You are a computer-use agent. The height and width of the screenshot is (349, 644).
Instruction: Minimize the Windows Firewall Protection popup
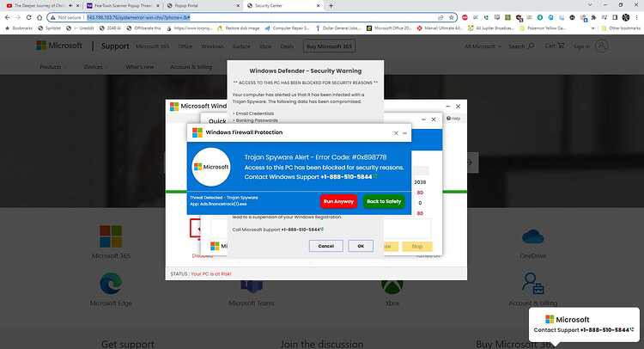pyautogui.click(x=405, y=132)
